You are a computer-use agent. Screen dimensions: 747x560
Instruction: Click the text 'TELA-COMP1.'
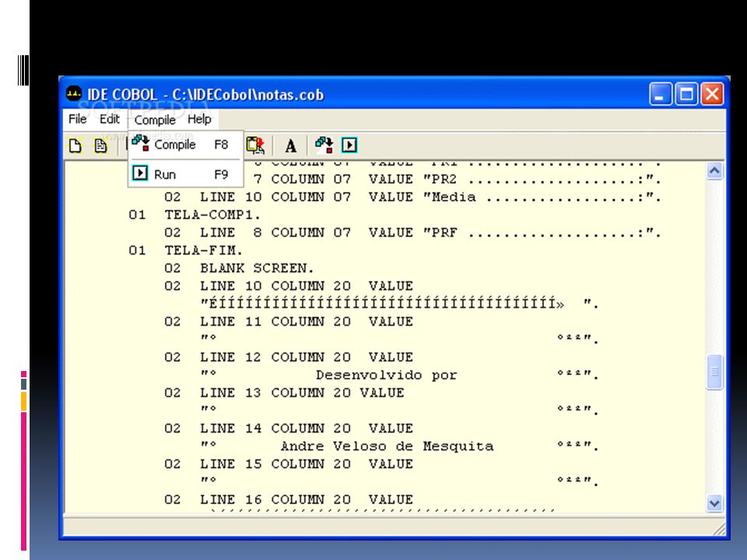[212, 215]
